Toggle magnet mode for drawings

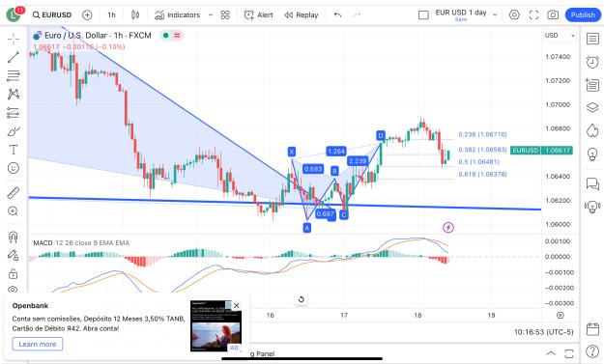point(14,237)
